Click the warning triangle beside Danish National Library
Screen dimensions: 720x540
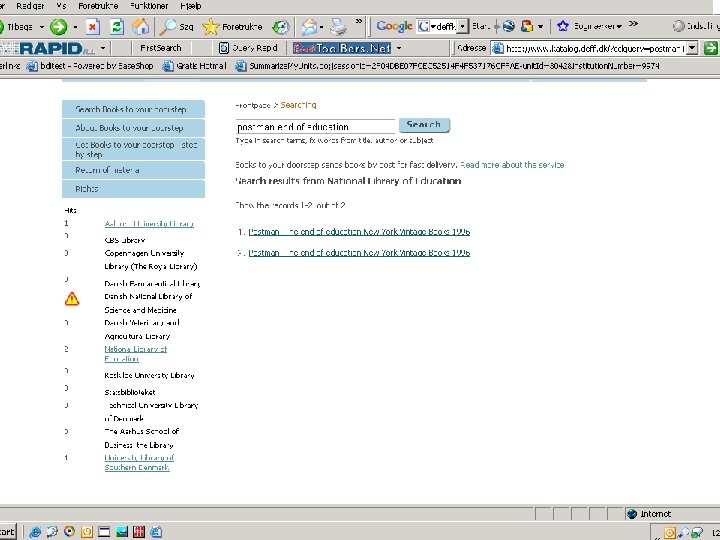[x=72, y=299]
